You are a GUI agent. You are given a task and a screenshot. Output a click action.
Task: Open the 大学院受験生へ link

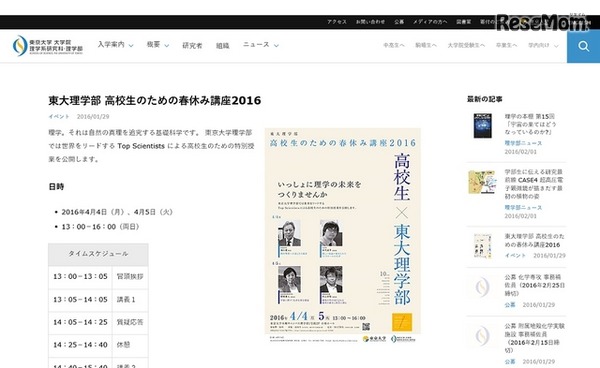(466, 45)
